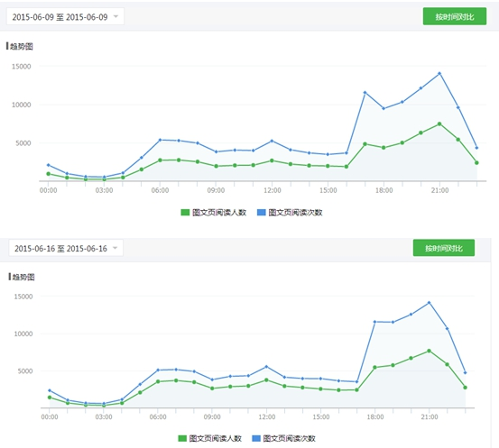Click the 06:00 blue data point, top chart

click(160, 140)
